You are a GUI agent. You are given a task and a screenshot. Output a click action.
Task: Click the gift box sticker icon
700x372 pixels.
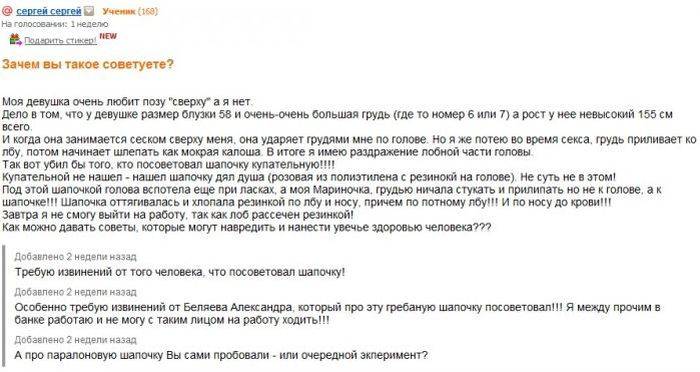click(x=16, y=40)
